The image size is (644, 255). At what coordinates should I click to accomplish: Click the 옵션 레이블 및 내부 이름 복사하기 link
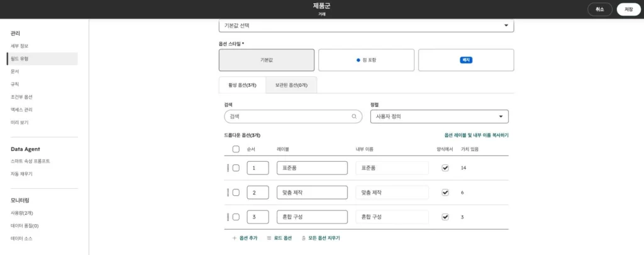coord(477,135)
